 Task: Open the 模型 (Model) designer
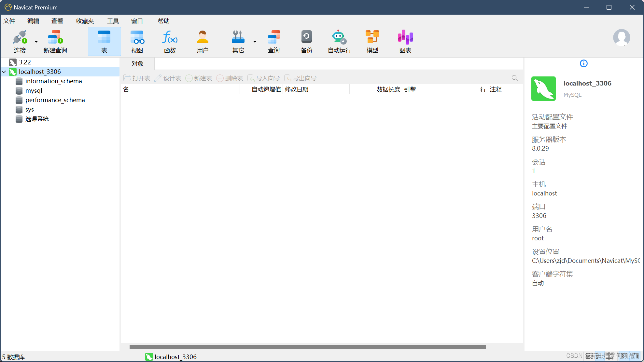(x=372, y=41)
